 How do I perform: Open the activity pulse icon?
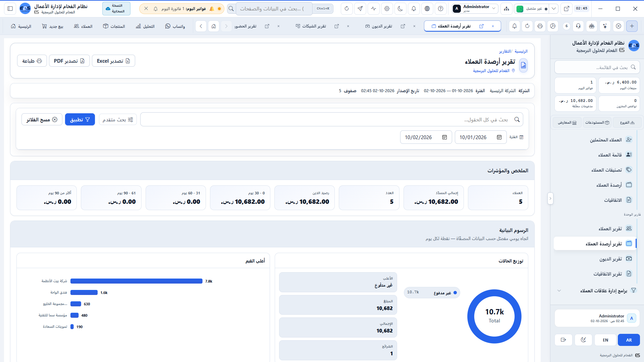tap(374, 9)
